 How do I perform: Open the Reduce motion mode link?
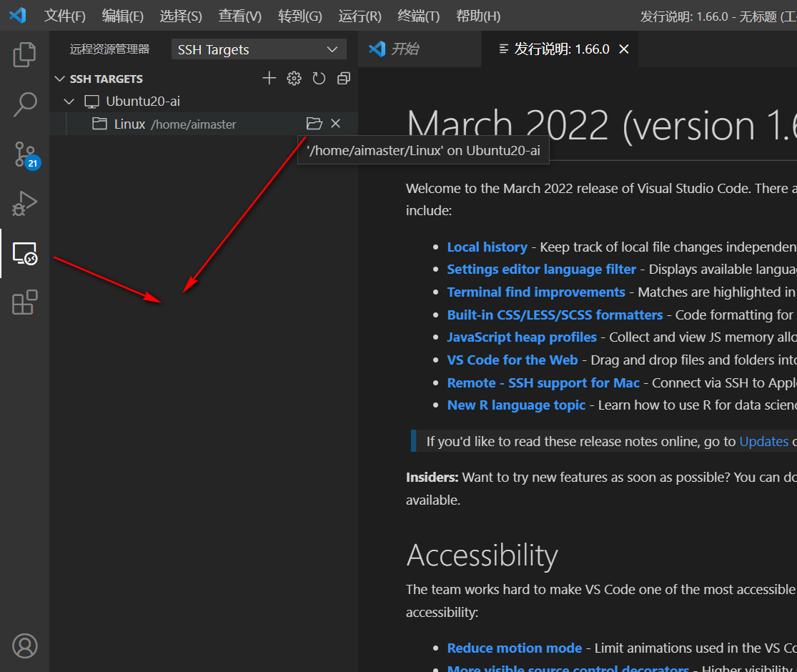514,648
